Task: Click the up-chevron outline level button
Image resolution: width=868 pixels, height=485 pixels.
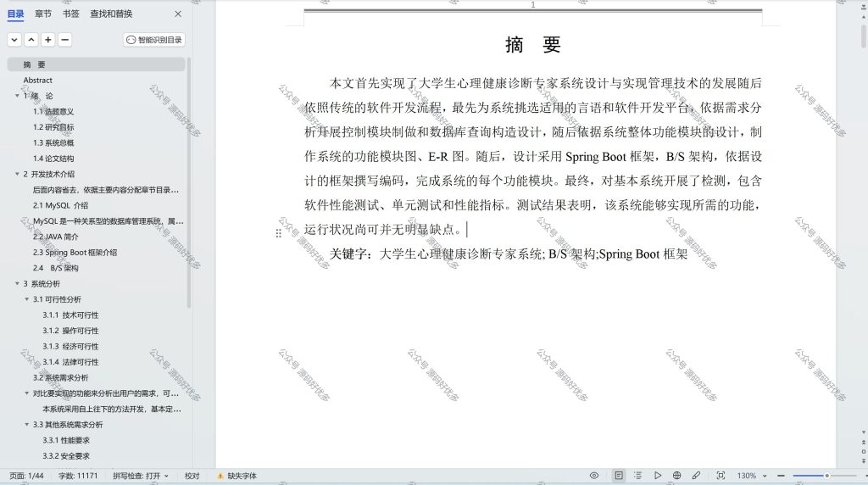Action: tap(31, 40)
